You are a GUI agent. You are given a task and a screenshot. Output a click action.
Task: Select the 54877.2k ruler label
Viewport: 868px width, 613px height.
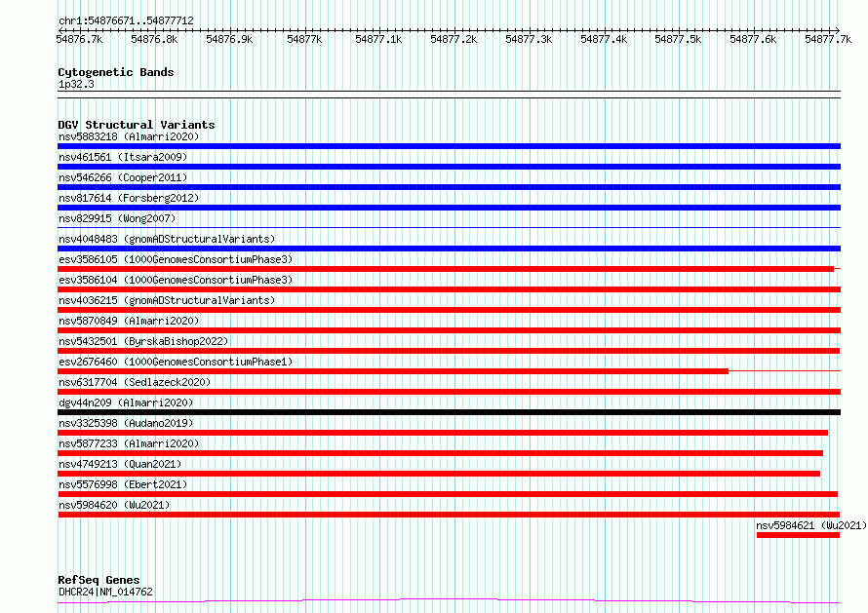click(454, 39)
